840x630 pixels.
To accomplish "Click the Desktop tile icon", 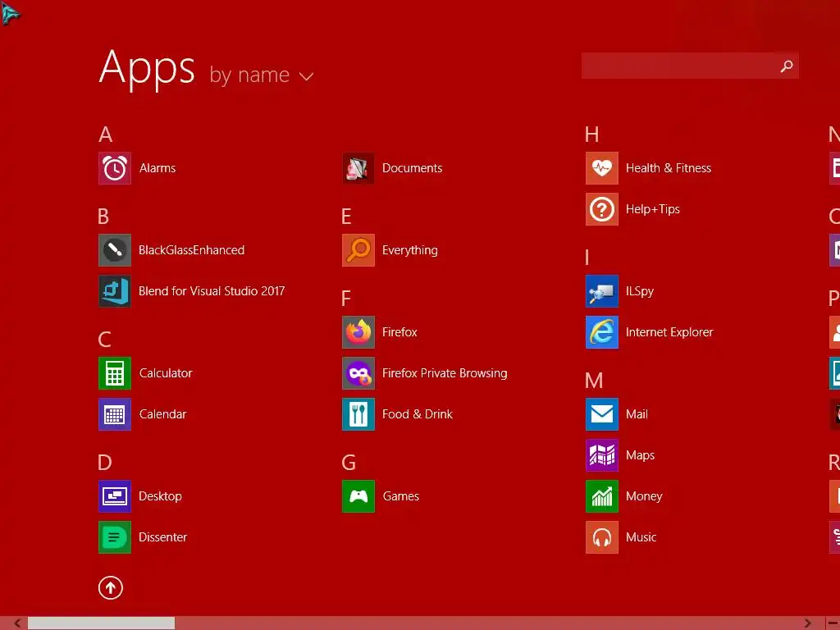I will tap(115, 496).
